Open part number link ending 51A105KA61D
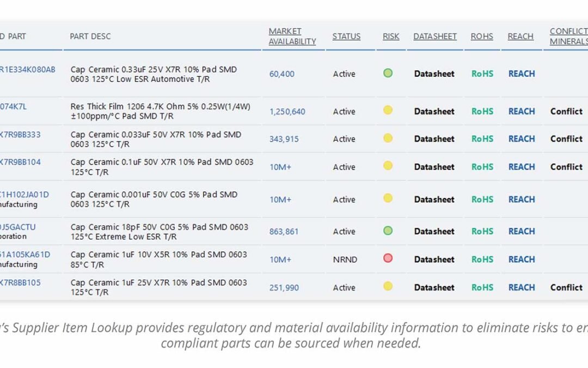The width and height of the screenshot is (588, 368). tap(25, 254)
